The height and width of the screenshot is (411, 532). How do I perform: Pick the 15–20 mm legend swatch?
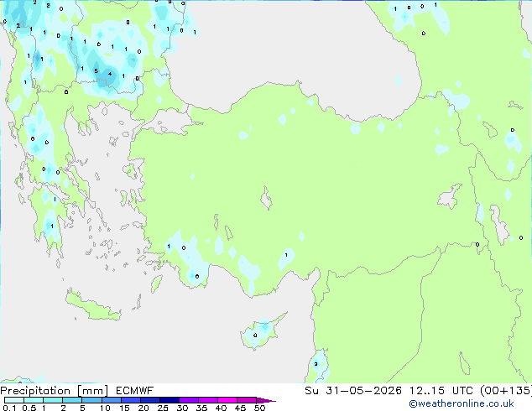(x=131, y=400)
